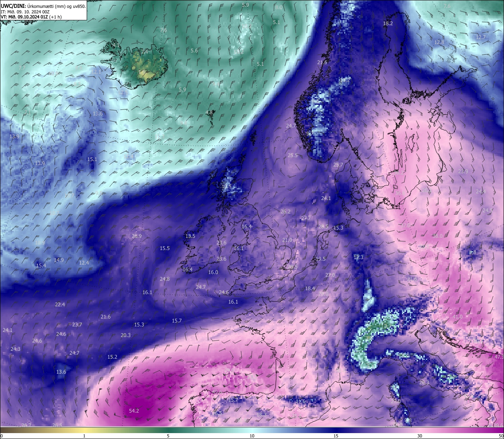Select the 12.3 value label

coord(358,257)
